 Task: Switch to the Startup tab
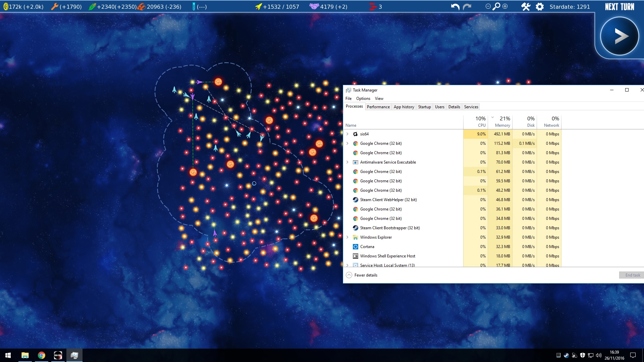point(424,107)
